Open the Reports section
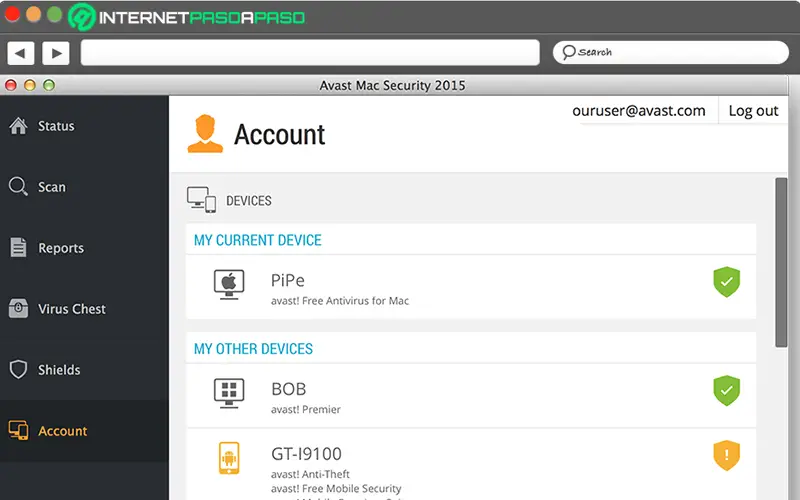 (x=61, y=248)
